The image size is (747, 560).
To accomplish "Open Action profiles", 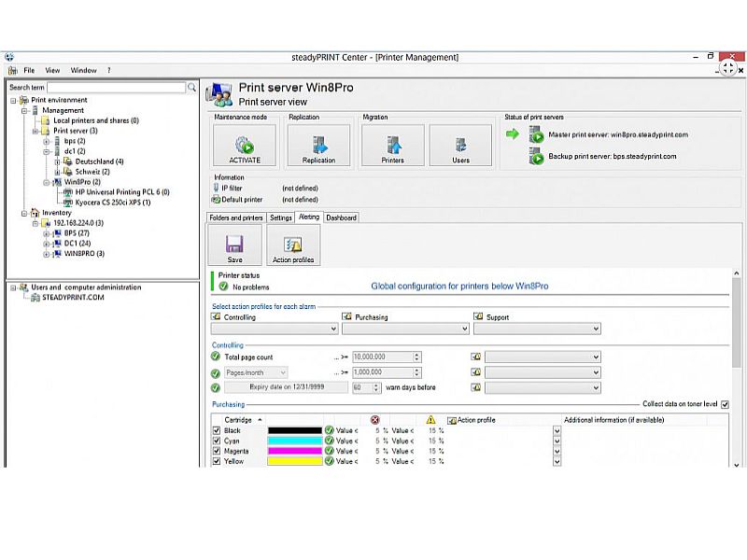I will pos(293,245).
